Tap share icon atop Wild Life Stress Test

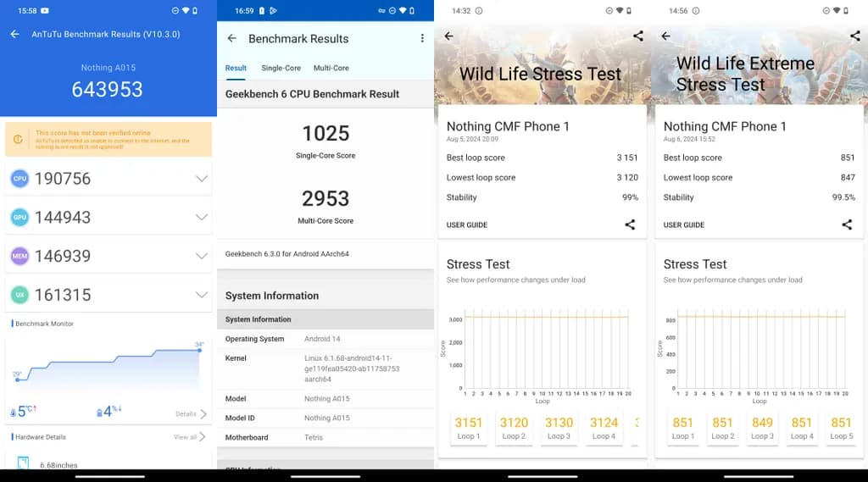637,36
